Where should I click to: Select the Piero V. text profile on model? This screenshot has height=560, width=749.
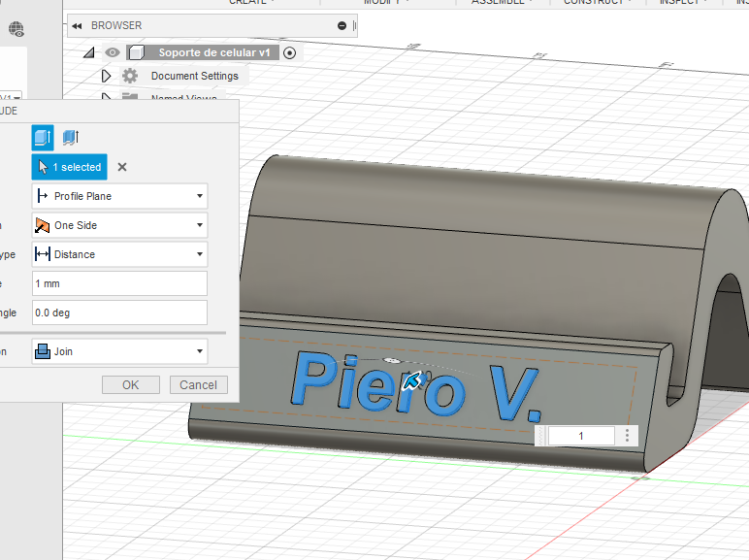414,387
